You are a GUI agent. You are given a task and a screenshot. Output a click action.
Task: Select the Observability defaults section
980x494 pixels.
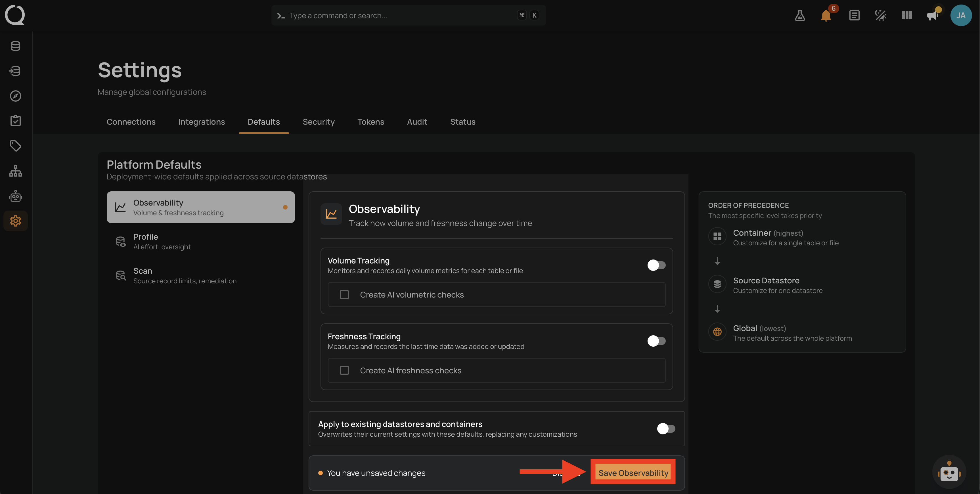(200, 207)
